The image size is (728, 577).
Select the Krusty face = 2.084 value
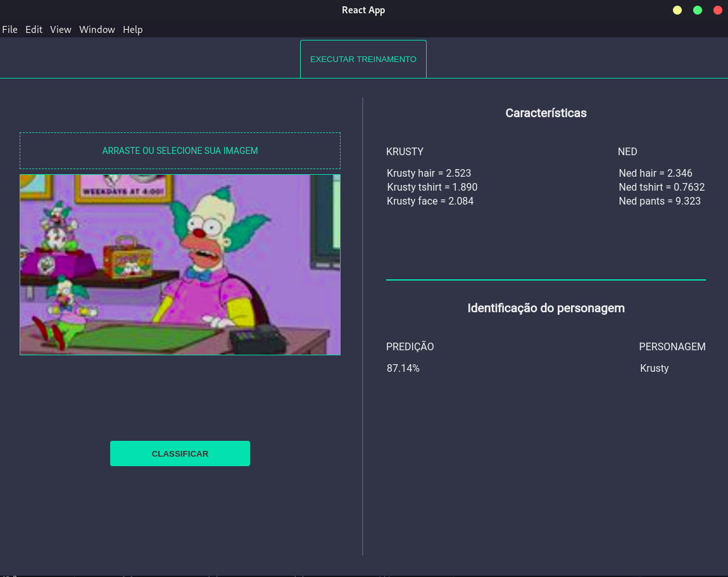[x=430, y=201]
